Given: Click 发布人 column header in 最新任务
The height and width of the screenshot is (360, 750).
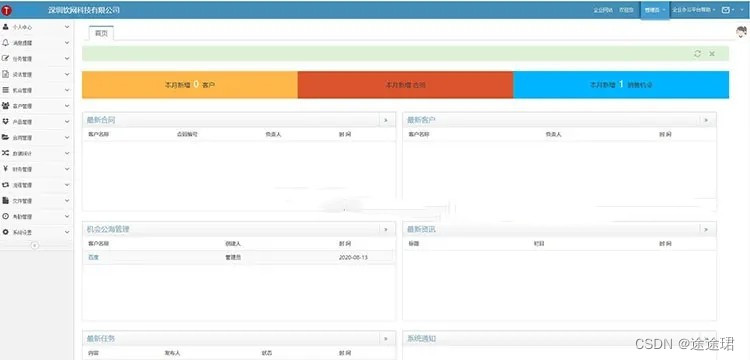Looking at the screenshot, I should (172, 353).
